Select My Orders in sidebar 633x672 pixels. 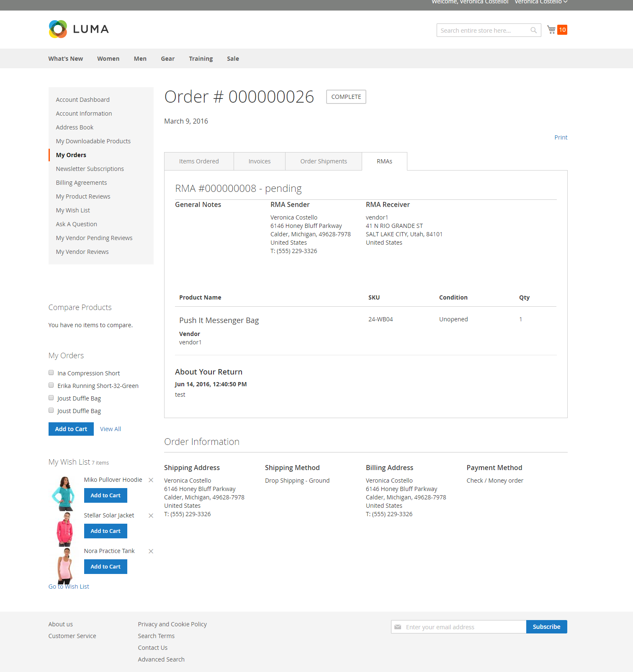pyautogui.click(x=71, y=155)
